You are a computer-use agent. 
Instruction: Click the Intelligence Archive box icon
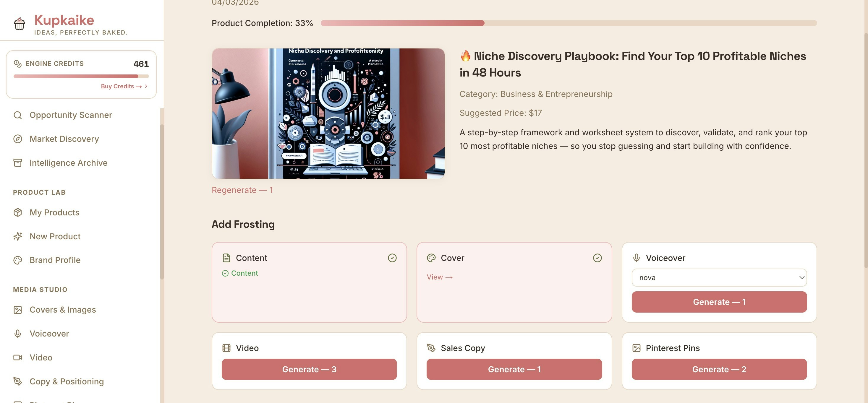coord(17,162)
